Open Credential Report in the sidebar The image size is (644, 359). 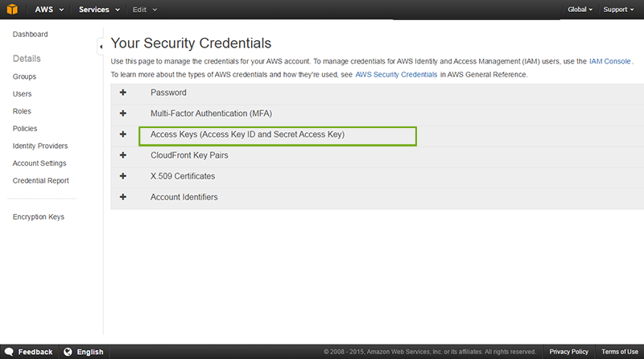click(x=40, y=181)
